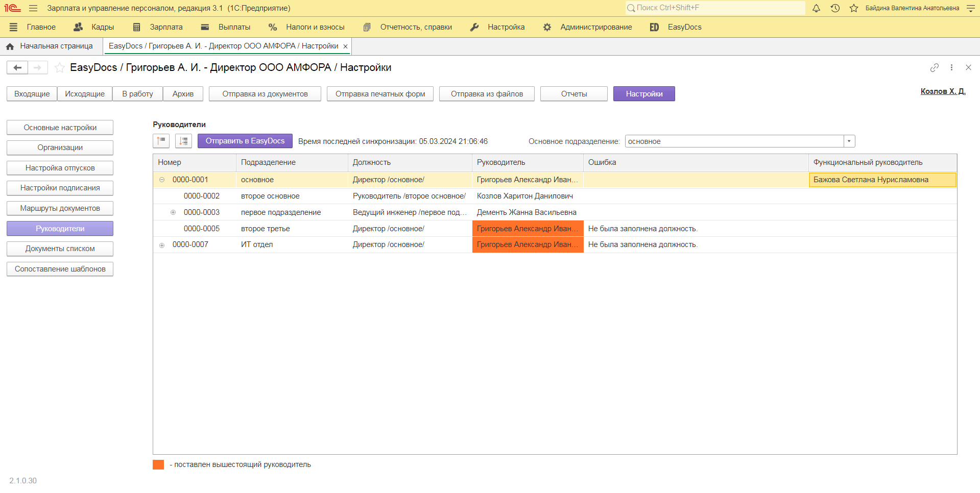Click the Функциональный руководитель column header
Image resolution: width=980 pixels, height=493 pixels.
tap(882, 162)
